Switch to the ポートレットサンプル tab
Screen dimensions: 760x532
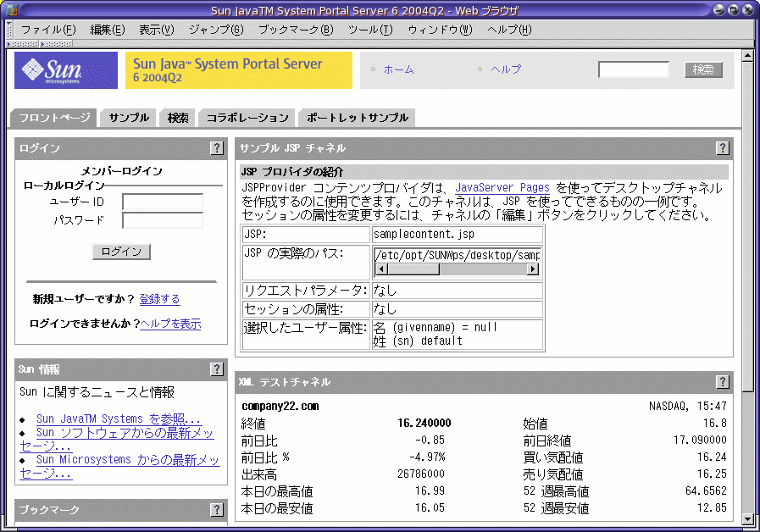point(358,118)
